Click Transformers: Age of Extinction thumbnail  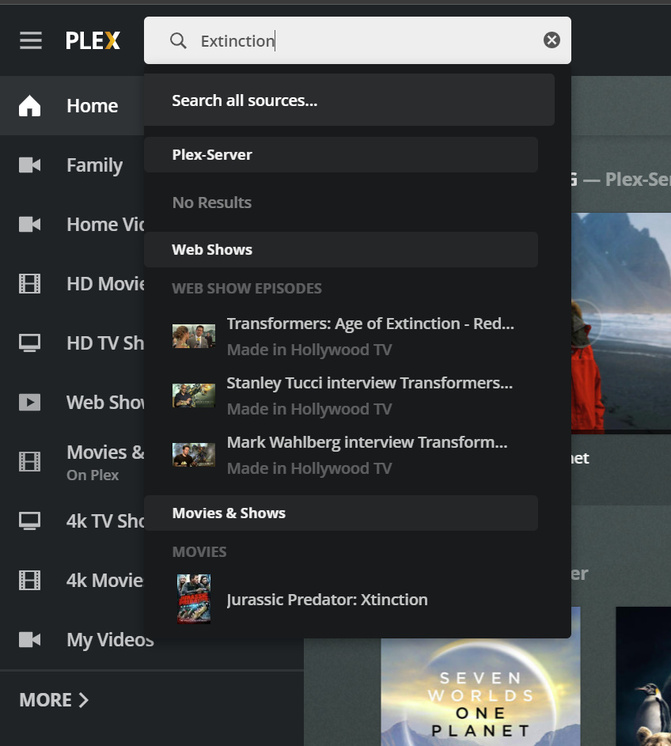click(x=194, y=336)
